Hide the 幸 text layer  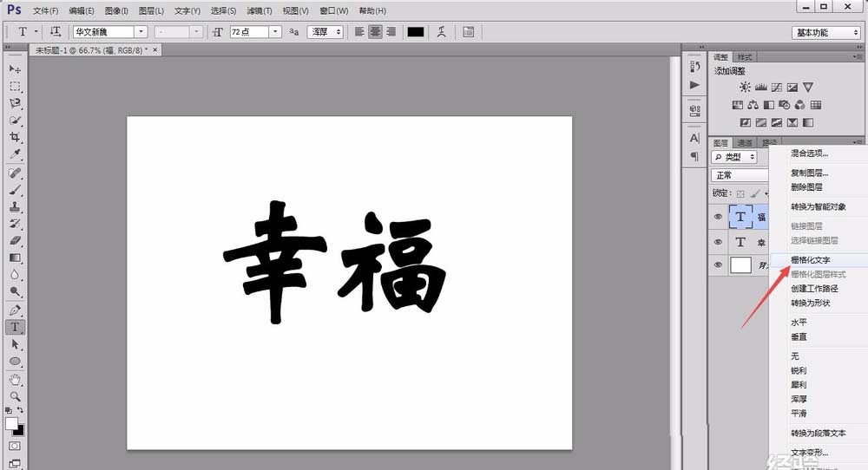(x=718, y=242)
